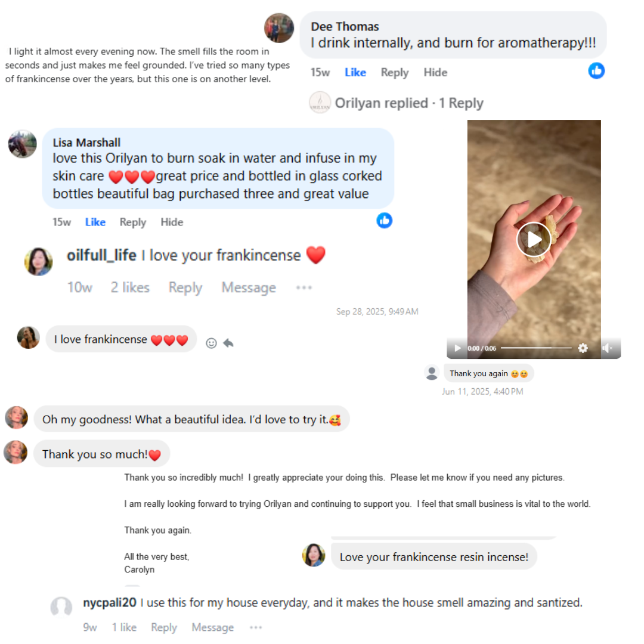Open the nycpali20 username link
This screenshot has width=644, height=644.
pos(109,602)
